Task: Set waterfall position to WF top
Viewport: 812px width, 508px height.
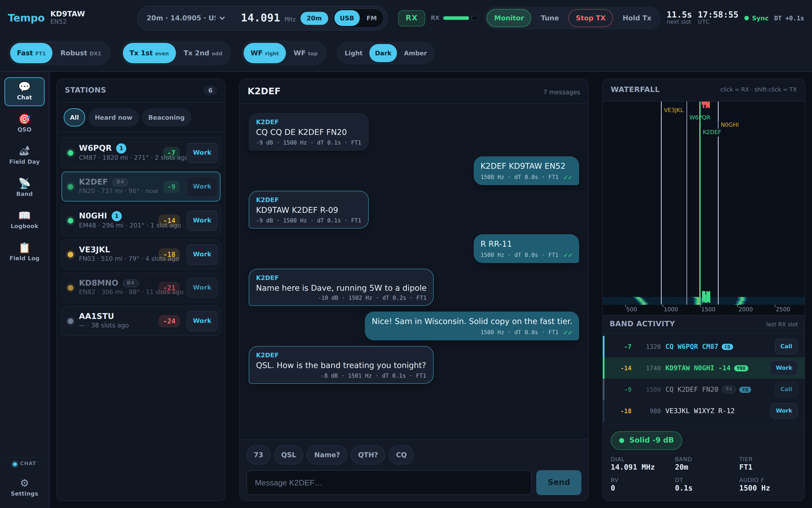Action: click(x=306, y=53)
